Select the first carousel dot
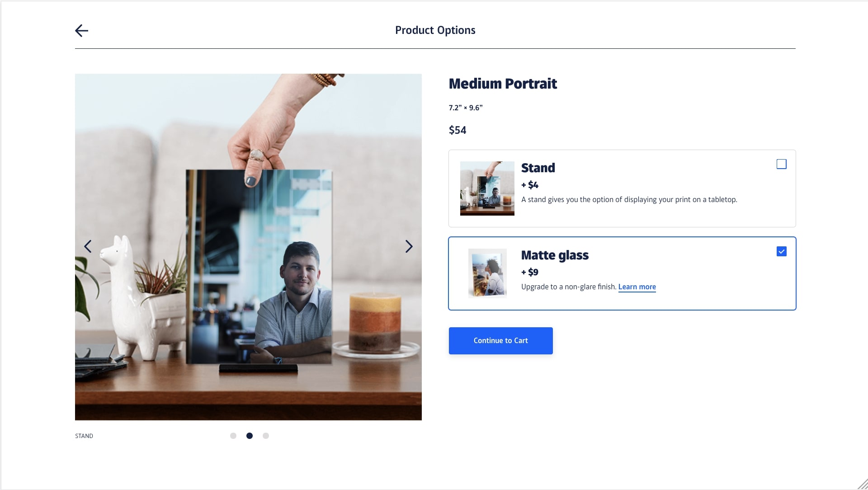The image size is (868, 490). coord(233,436)
